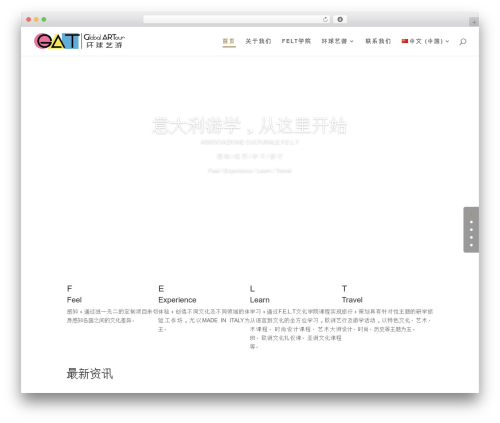Click the Travel heading
This screenshot has width=500, height=423.
pyautogui.click(x=352, y=300)
